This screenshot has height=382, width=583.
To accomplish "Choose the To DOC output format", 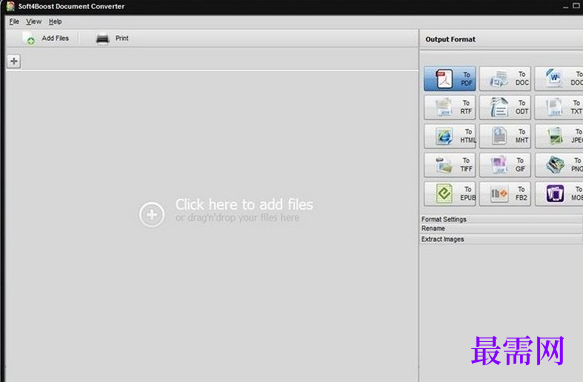I will click(505, 78).
